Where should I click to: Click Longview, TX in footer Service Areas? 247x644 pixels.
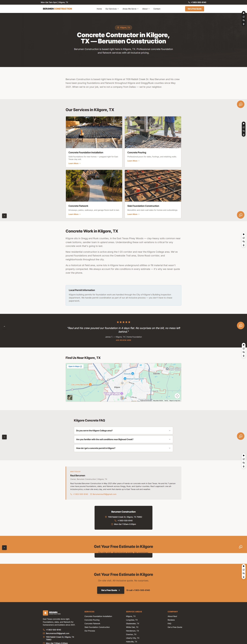click(x=132, y=620)
